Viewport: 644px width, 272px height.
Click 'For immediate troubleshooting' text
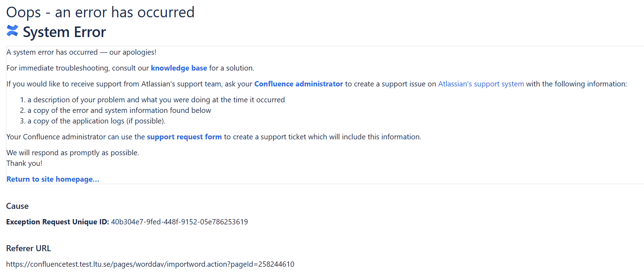[x=130, y=68]
